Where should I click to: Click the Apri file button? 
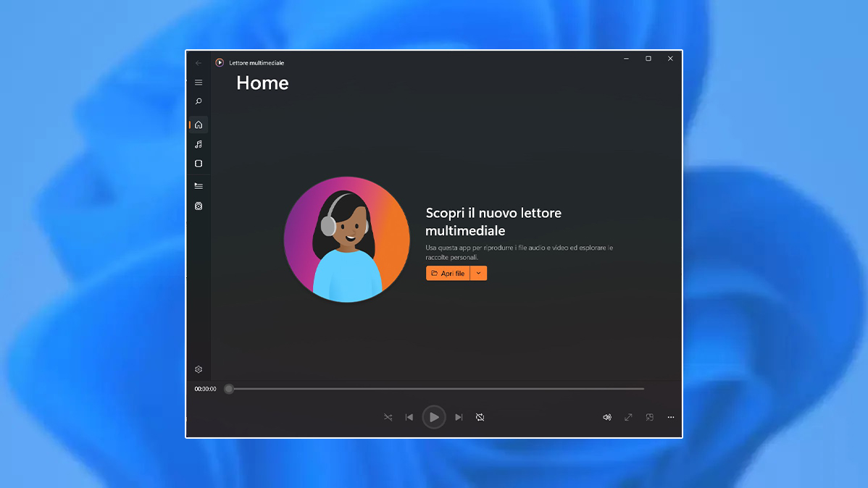(448, 274)
